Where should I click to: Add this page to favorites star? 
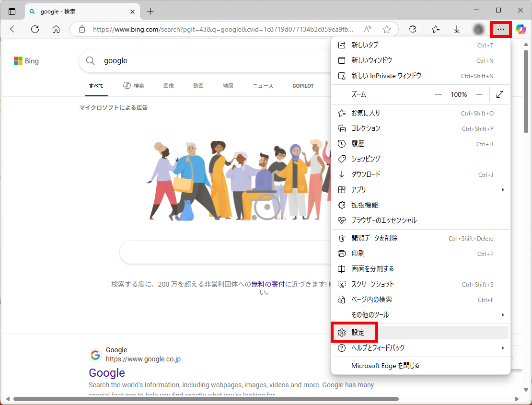click(x=386, y=29)
